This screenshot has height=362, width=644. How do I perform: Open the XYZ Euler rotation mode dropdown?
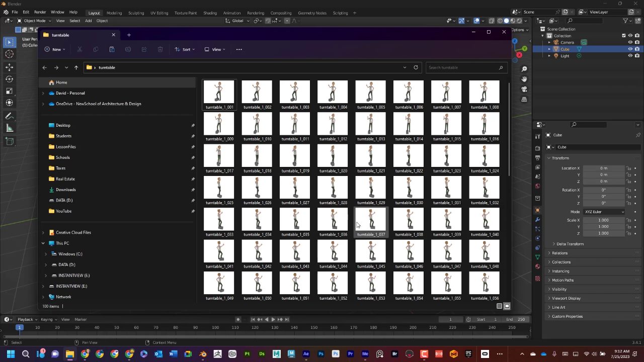604,211
